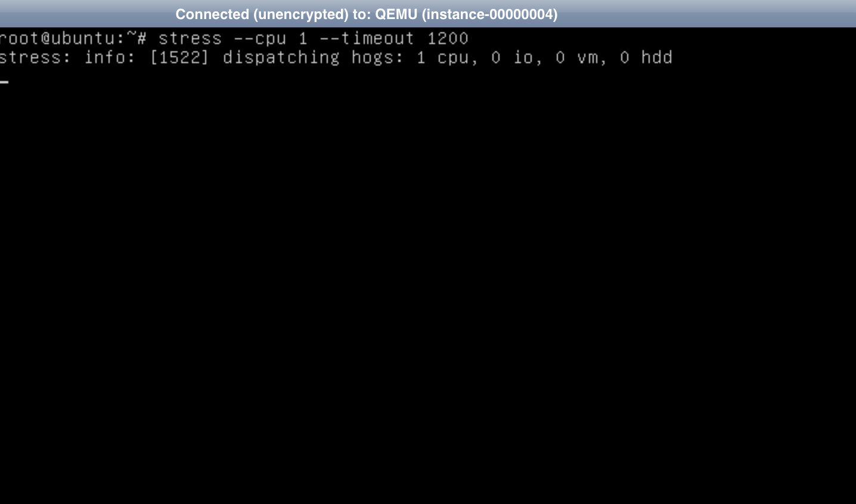Click the '1200' timeout value

pos(448,39)
